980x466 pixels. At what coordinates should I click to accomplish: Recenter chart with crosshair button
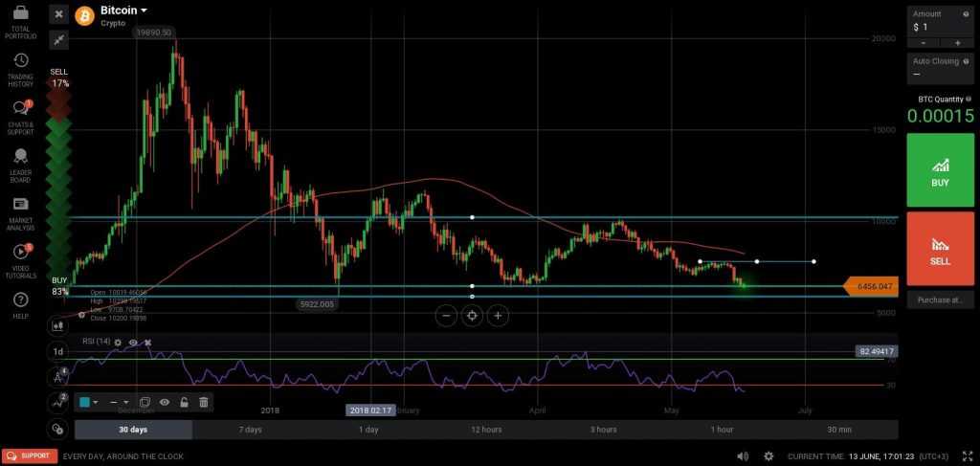pyautogui.click(x=472, y=316)
